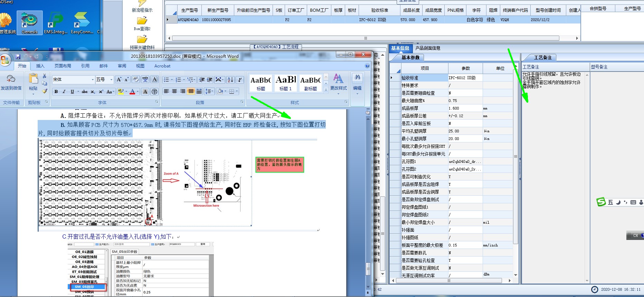Toggle italic formatting
This screenshot has height=297, width=644.
point(64,91)
